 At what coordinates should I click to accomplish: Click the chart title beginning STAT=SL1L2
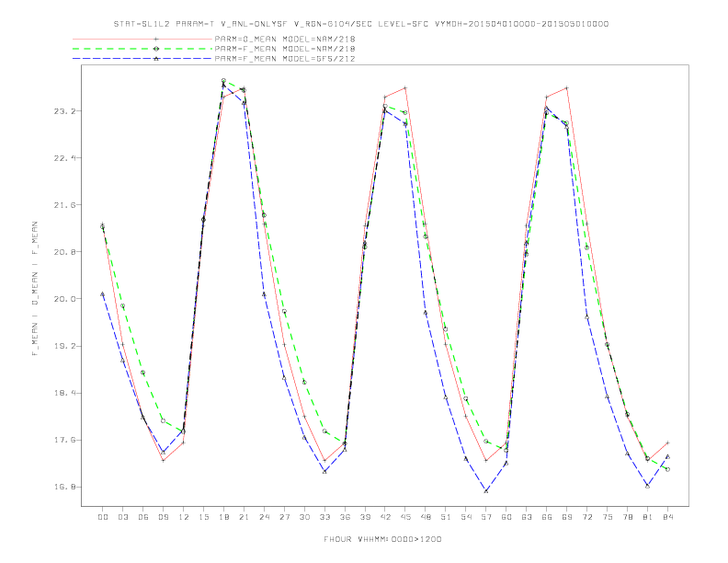tap(360, 24)
